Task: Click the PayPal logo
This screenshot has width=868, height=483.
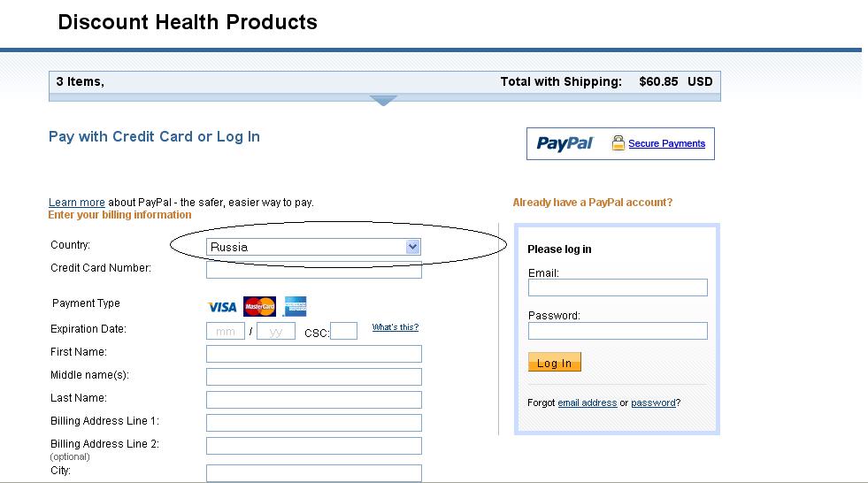Action: [x=565, y=144]
